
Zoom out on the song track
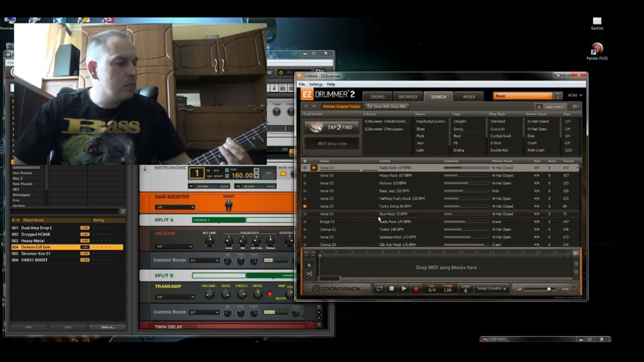pos(576,272)
